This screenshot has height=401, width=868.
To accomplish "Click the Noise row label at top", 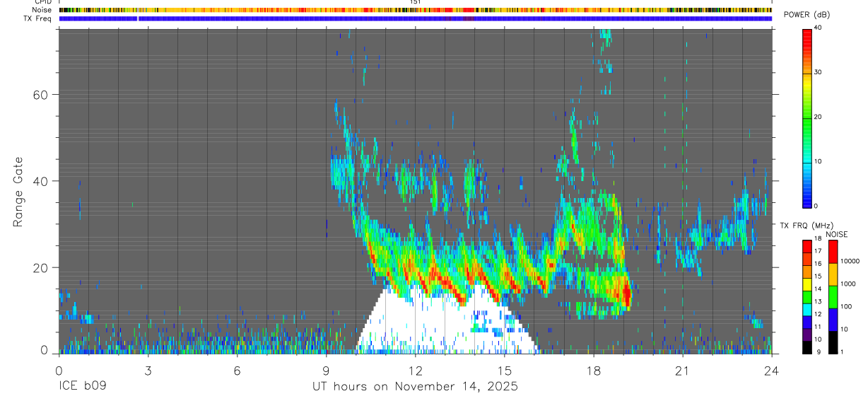I will click(42, 10).
